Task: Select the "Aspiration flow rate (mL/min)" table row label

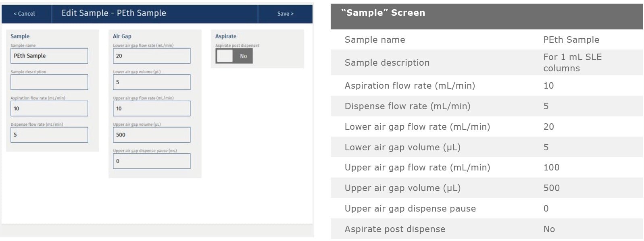Action: (410, 85)
